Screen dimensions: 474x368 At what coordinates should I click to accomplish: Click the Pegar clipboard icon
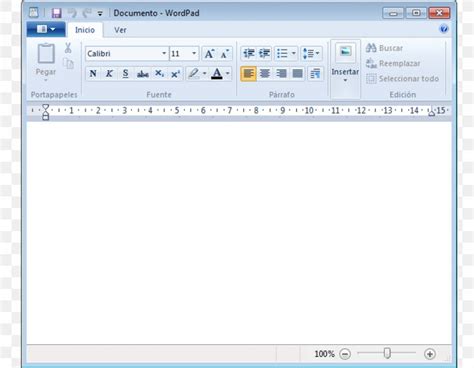46,53
